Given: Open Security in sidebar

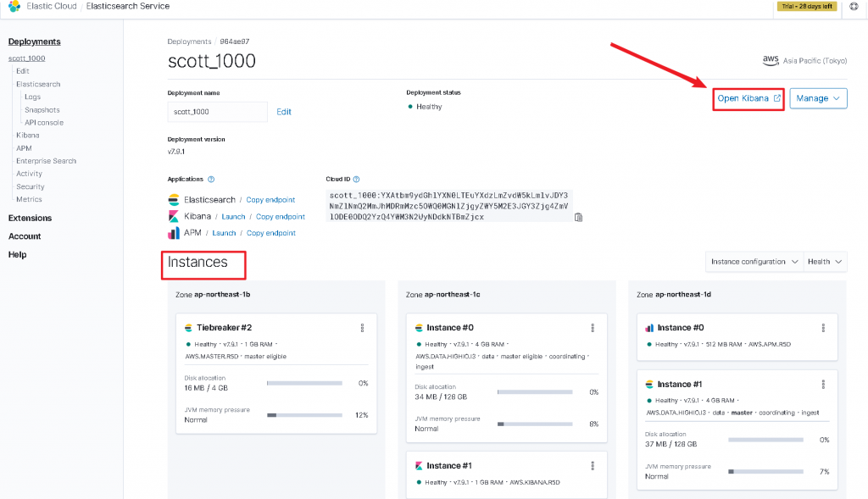Looking at the screenshot, I should (x=30, y=187).
